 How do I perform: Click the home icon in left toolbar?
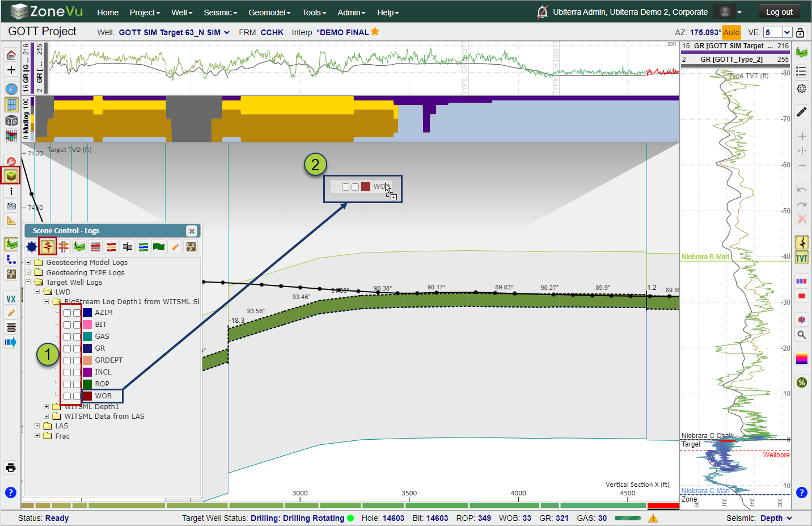[11, 55]
